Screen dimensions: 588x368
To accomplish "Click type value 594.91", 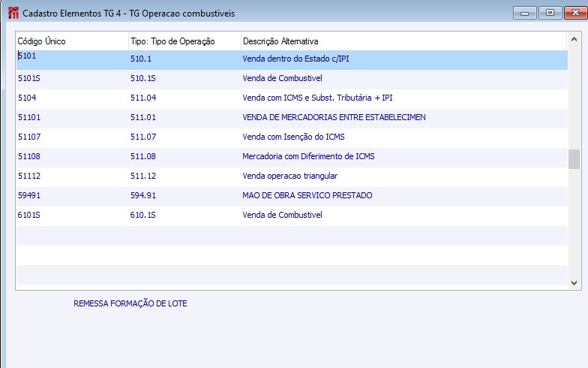I will pyautogui.click(x=143, y=195).
